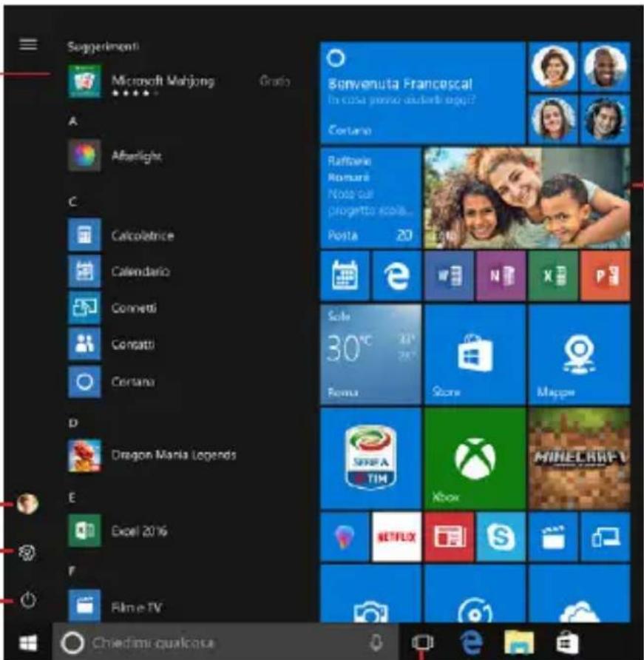Viewport: 644px width, 660px height.
Task: Open the Excel tile in the tile grid
Action: coord(552,275)
